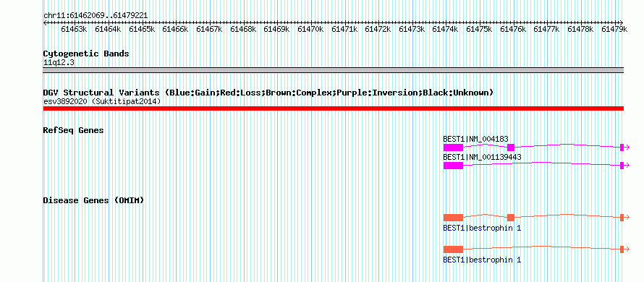Open the esv3892020 (Suktitipat2014) variant label

(x=102, y=101)
